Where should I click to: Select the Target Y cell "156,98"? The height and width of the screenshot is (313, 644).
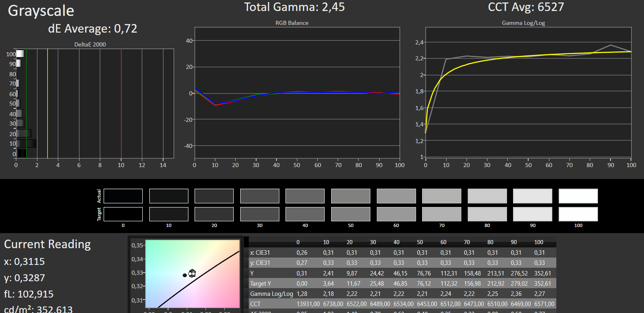coord(472,284)
